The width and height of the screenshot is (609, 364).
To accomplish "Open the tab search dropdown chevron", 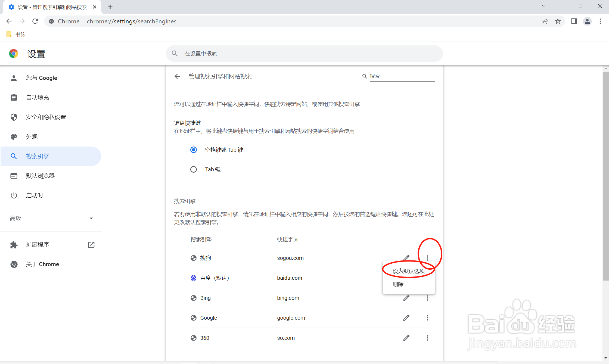I will point(543,6).
